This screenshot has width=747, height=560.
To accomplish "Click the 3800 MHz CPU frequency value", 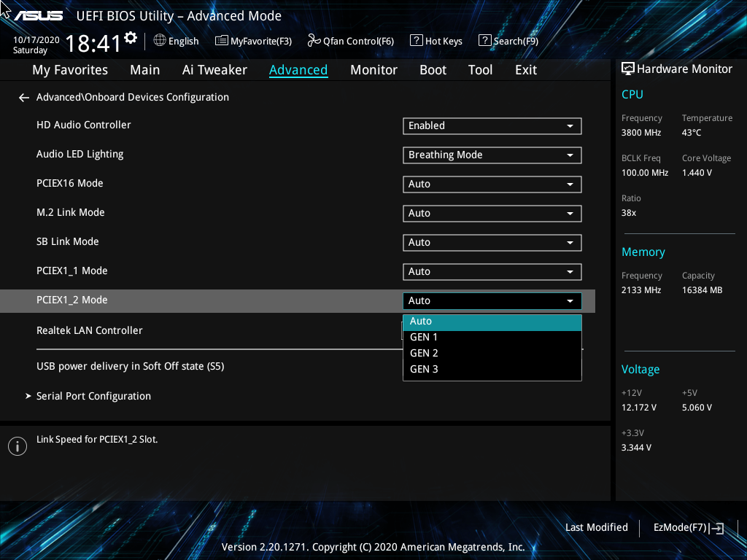I will (x=641, y=133).
